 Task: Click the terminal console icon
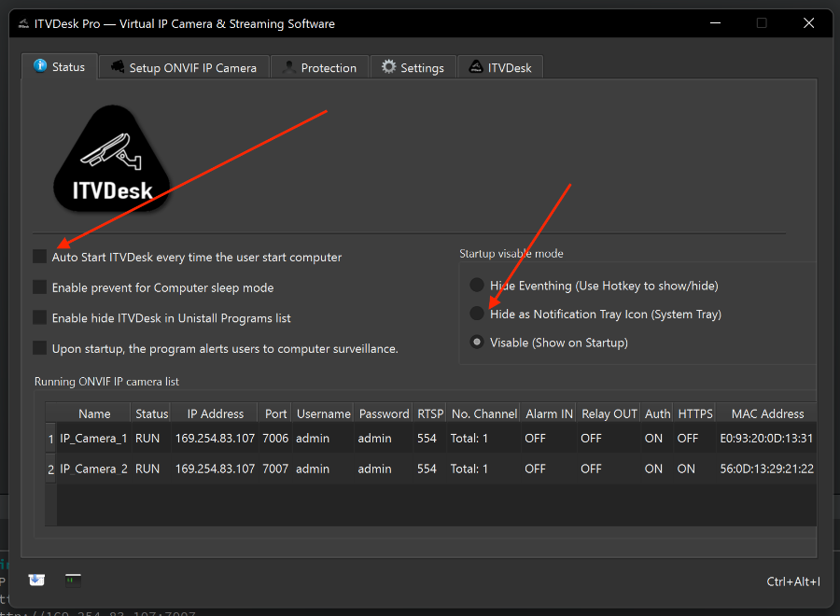click(73, 580)
